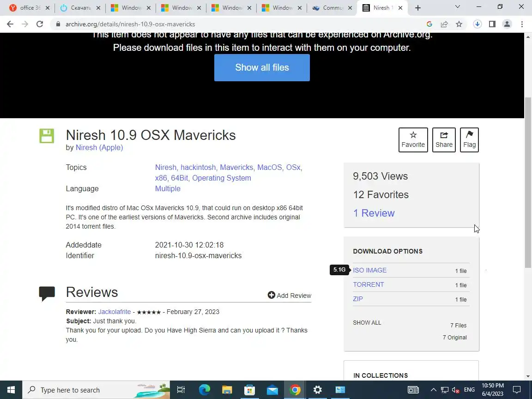Download the ZIP option
532x399 pixels.
pos(357,299)
